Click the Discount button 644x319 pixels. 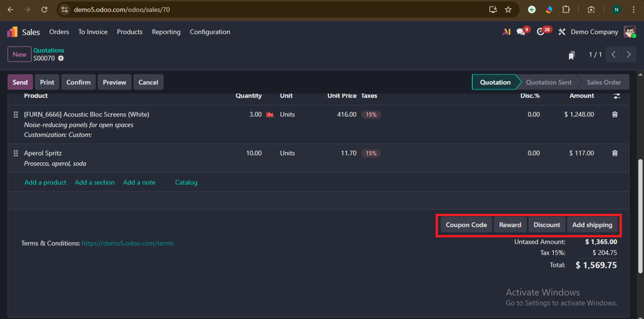pos(547,225)
